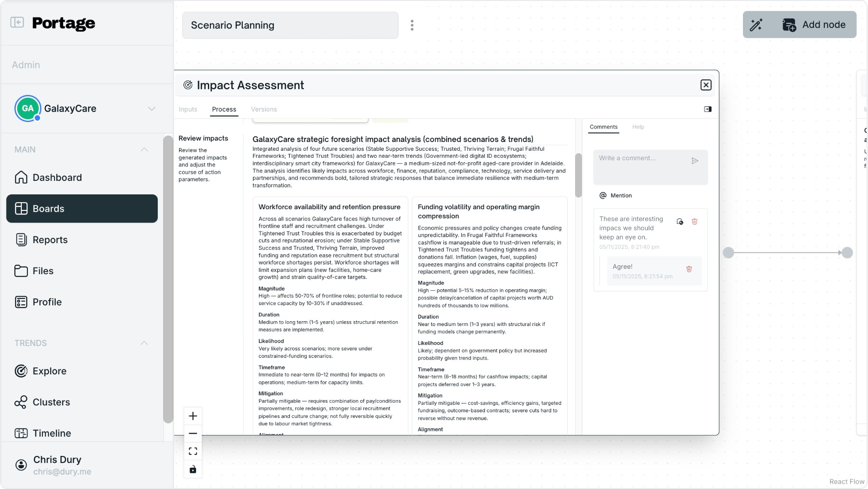Switch to the Versions tab
Viewport: 868px width, 489px height.
(x=264, y=109)
